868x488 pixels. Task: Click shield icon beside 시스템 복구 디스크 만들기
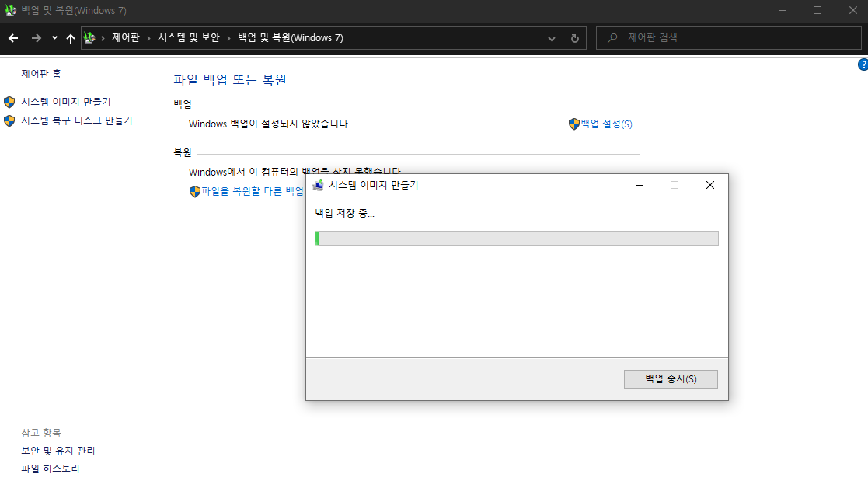9,120
